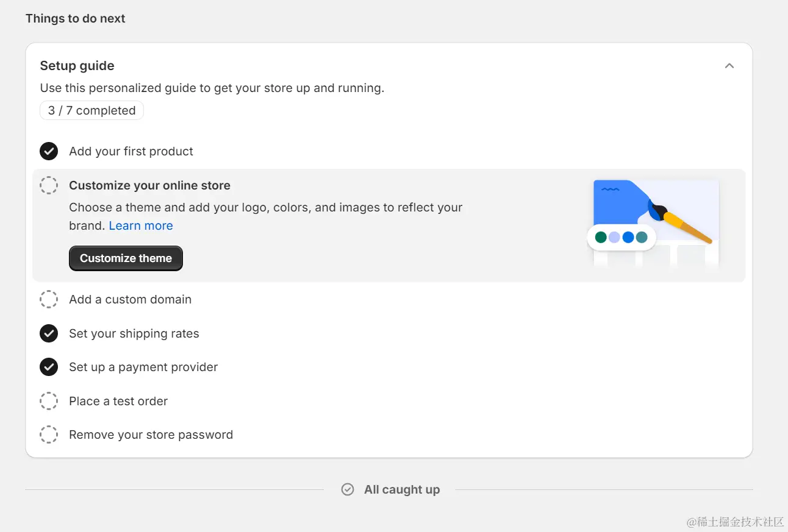788x532 pixels.
Task: Open the Learn more link
Action: pyautogui.click(x=141, y=225)
